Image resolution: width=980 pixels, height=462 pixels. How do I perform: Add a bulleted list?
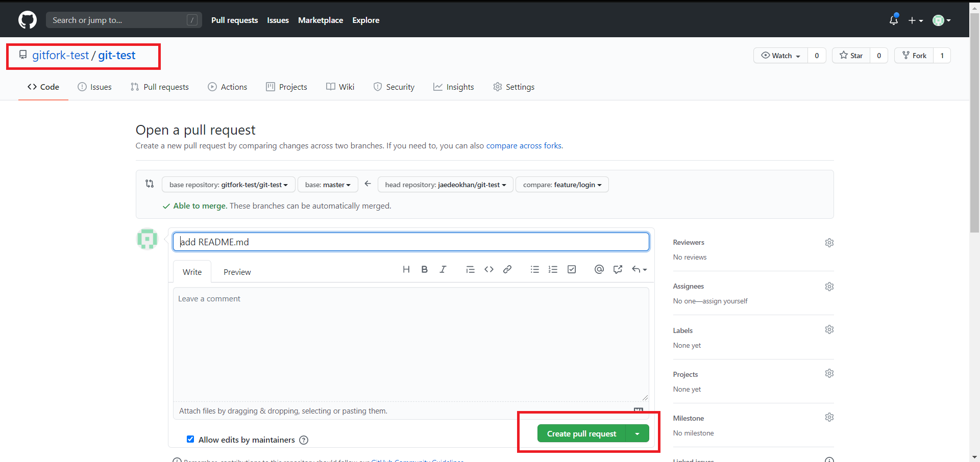[534, 269]
